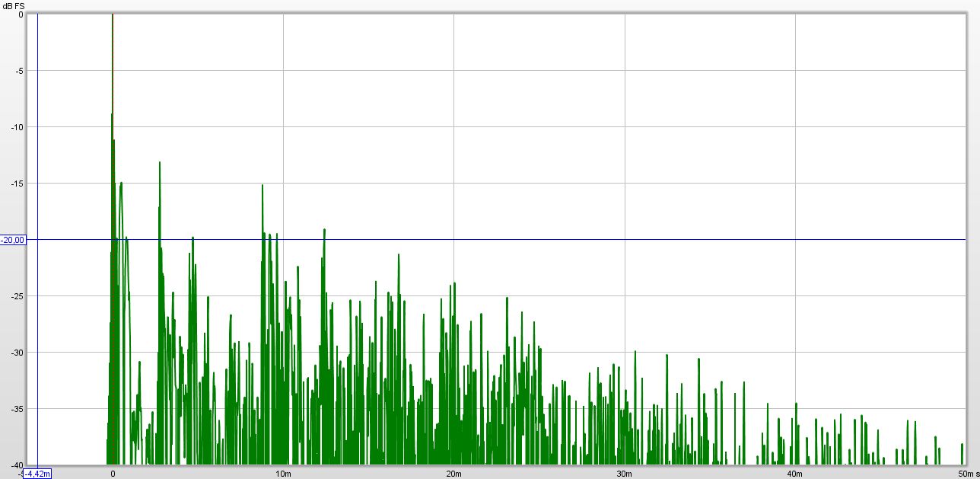Click the "10m" time axis label

[x=283, y=474]
